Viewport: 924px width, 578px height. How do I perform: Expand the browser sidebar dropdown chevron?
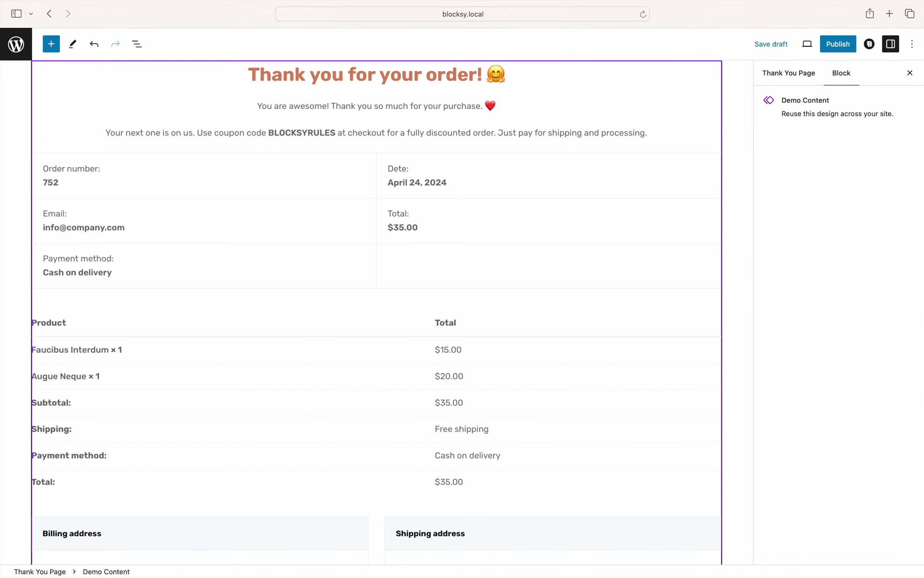click(x=31, y=14)
